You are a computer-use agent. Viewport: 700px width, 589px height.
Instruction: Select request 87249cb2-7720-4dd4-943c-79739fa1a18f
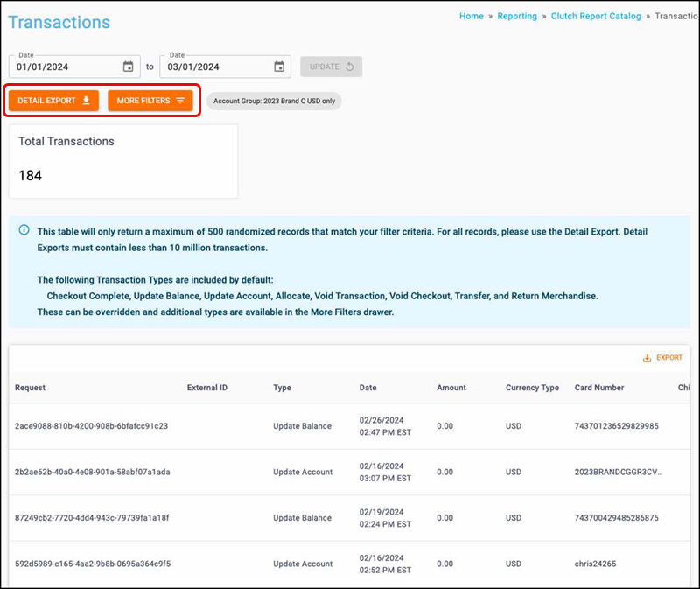pyautogui.click(x=92, y=518)
